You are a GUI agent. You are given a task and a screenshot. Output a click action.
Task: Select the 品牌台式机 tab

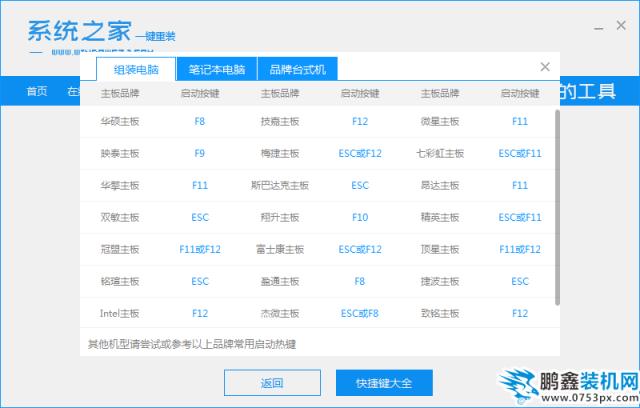point(298,69)
